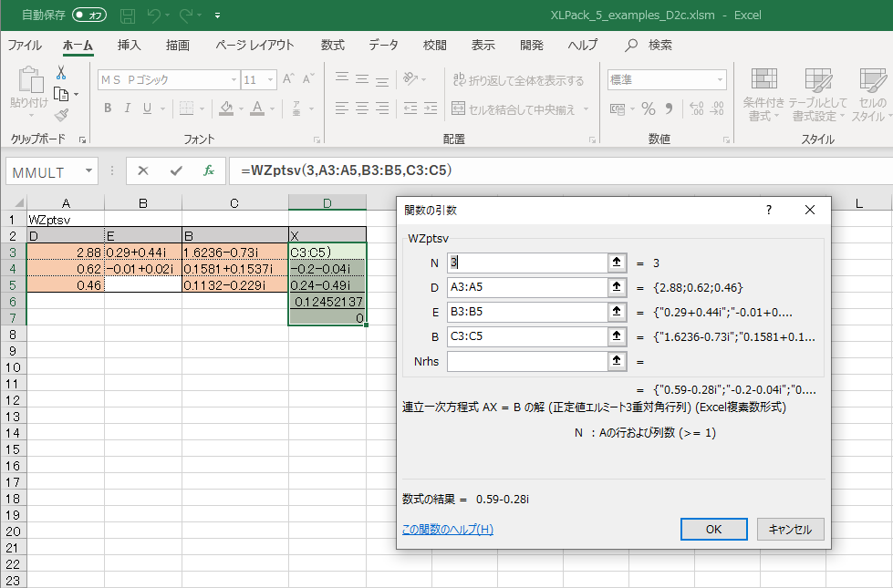Toggle bold formatting button
893x588 pixels.
pyautogui.click(x=107, y=108)
